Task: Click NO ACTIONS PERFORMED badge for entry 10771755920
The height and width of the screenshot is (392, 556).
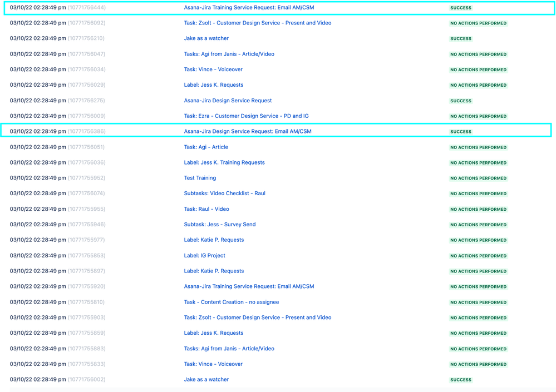Action: click(478, 287)
